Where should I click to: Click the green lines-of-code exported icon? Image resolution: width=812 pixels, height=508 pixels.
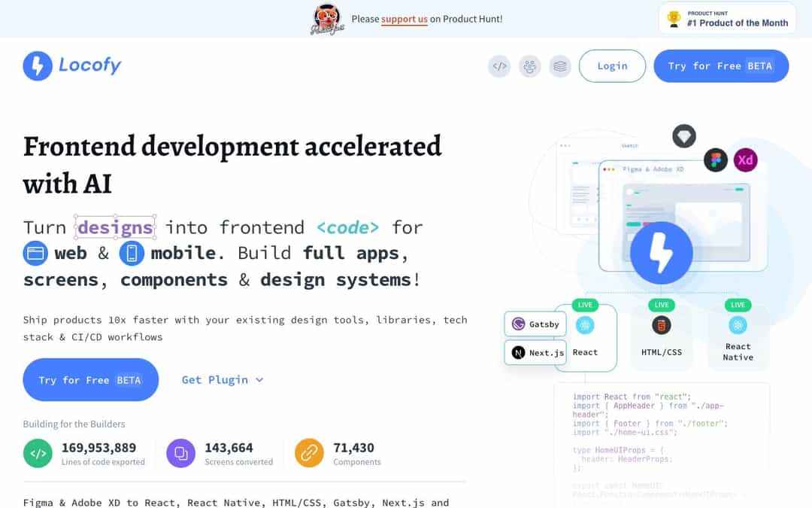38,453
